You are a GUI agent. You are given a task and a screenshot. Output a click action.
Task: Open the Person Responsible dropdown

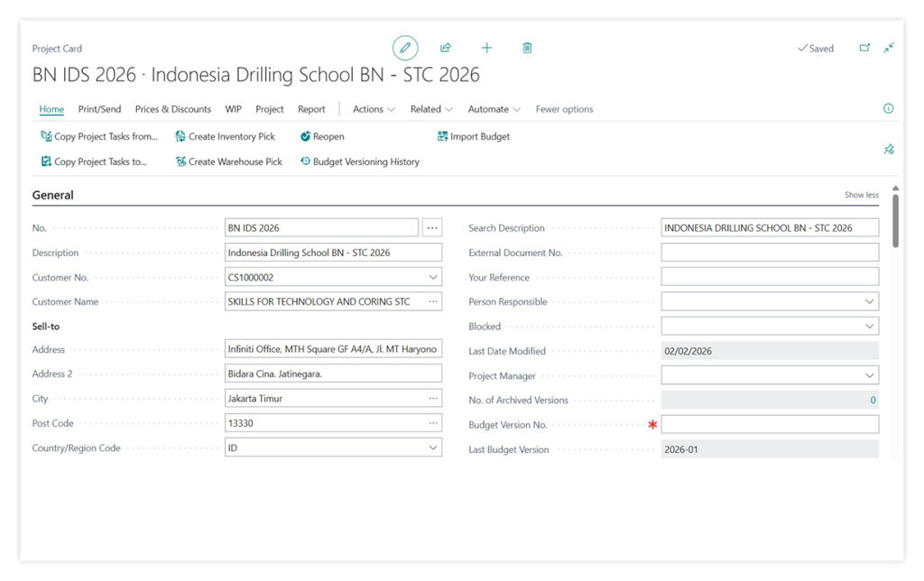pyautogui.click(x=869, y=301)
